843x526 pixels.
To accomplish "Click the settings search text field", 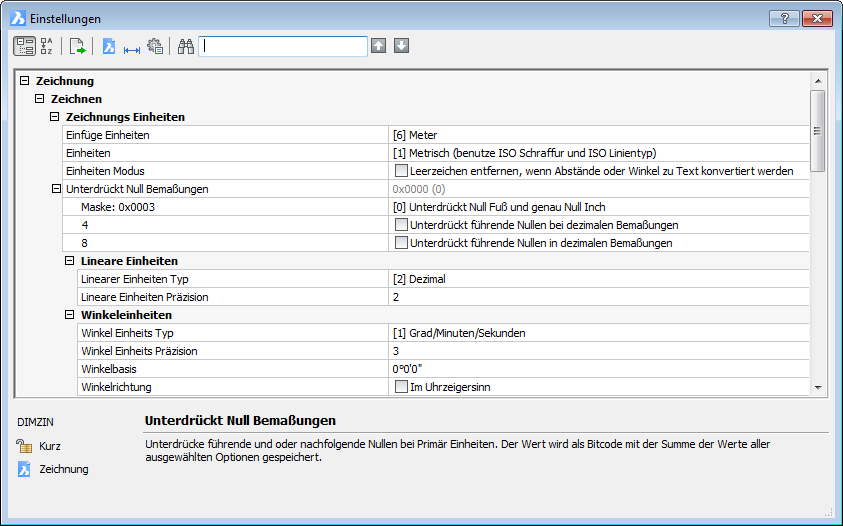I will [283, 46].
